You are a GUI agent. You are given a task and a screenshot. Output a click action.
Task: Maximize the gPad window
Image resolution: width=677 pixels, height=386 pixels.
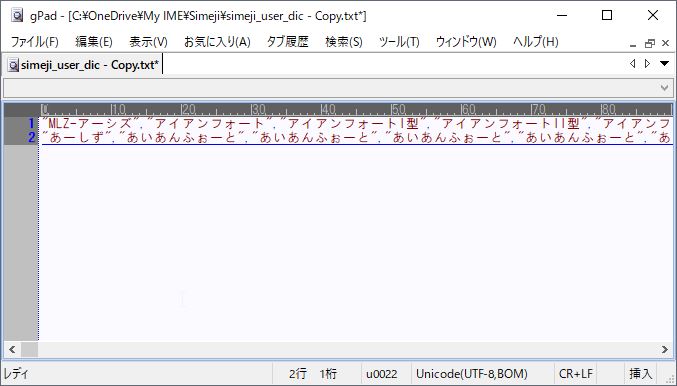[607, 16]
